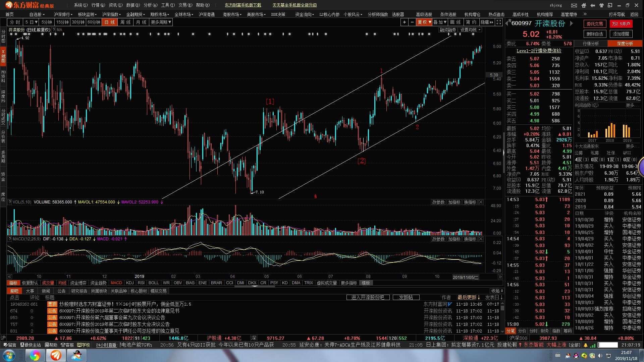Toggle 成交量 volume indicator
644x362 pixels.
coord(48,283)
